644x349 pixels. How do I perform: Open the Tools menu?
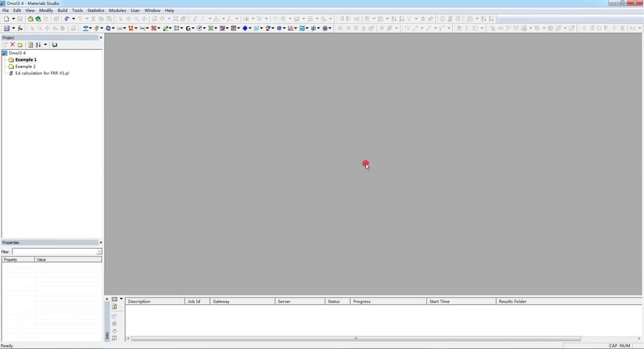tap(77, 10)
